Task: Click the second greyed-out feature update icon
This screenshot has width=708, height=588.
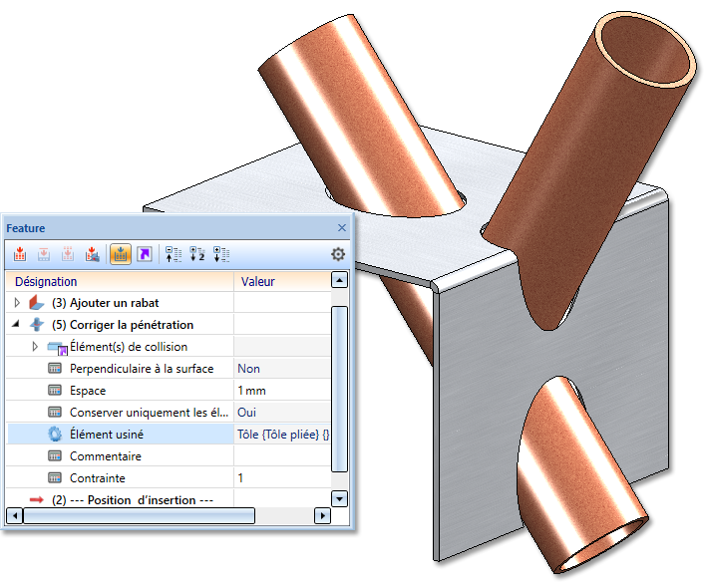Action: 44,254
